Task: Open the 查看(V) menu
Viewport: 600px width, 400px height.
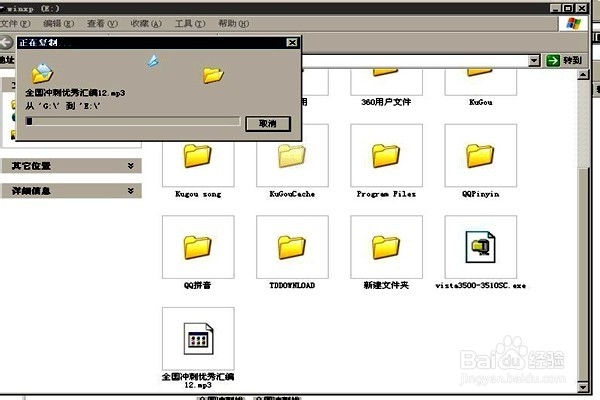Action: (102, 24)
